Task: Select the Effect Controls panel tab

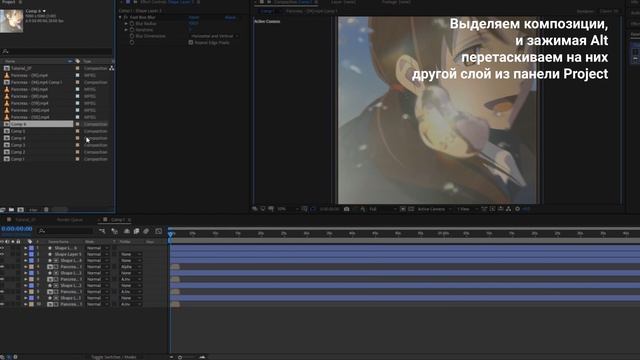Action: point(167,2)
